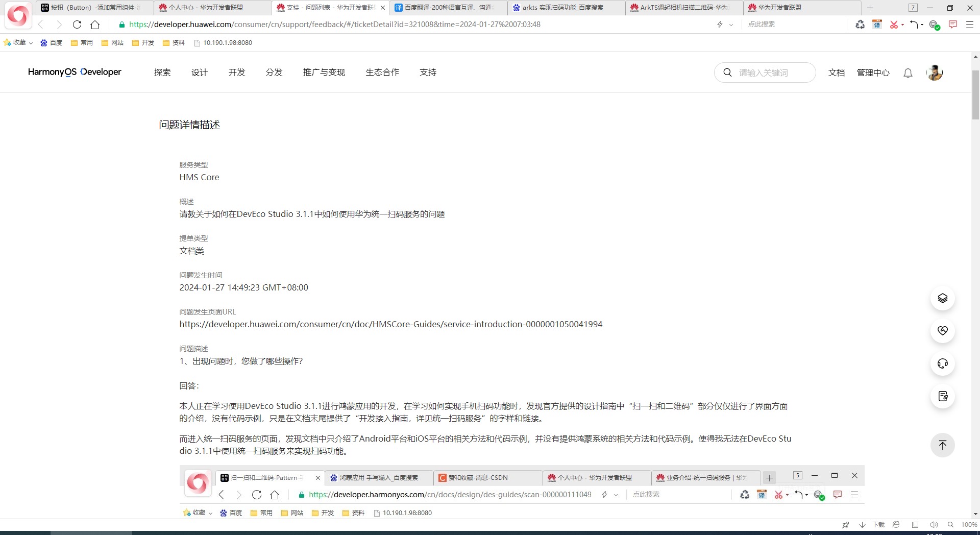Expand the undo arrow dropdown

pos(922,25)
